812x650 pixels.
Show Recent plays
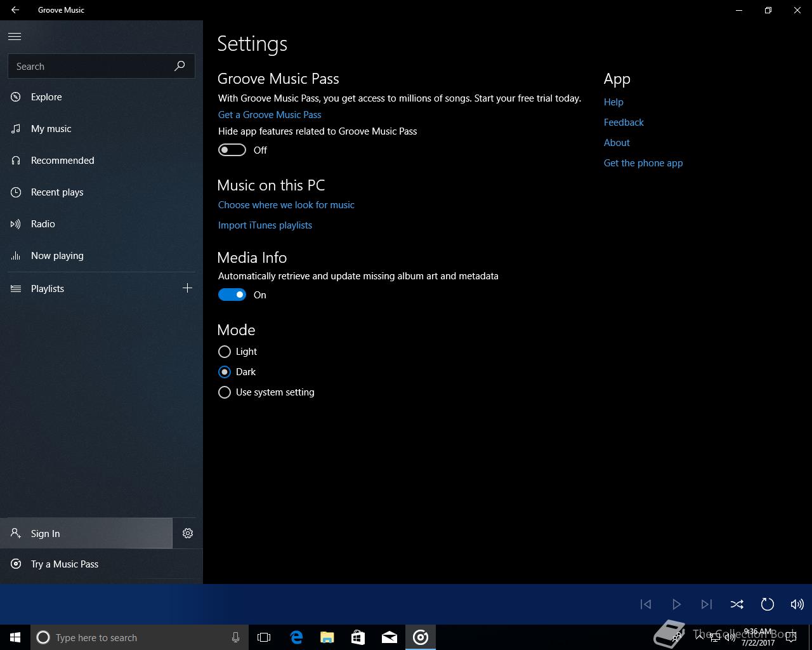tap(101, 192)
